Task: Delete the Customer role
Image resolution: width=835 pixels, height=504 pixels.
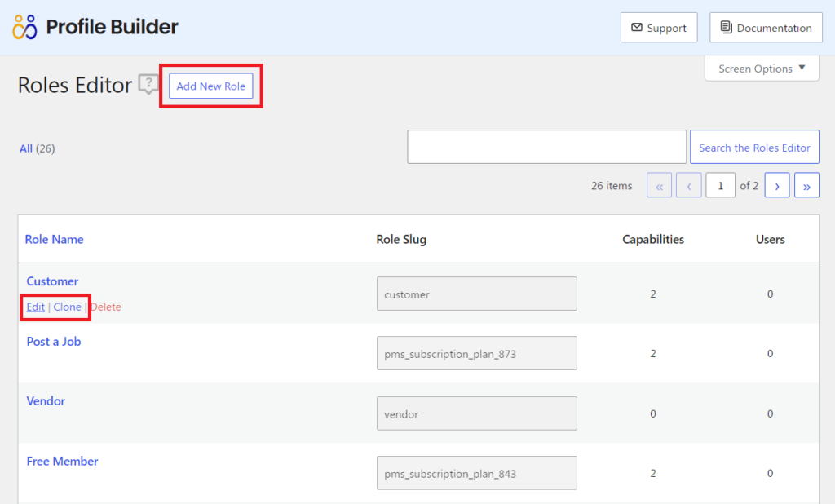Action: [106, 307]
